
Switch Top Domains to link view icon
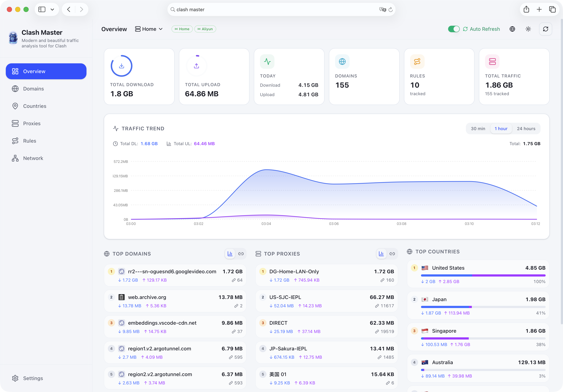point(241,254)
